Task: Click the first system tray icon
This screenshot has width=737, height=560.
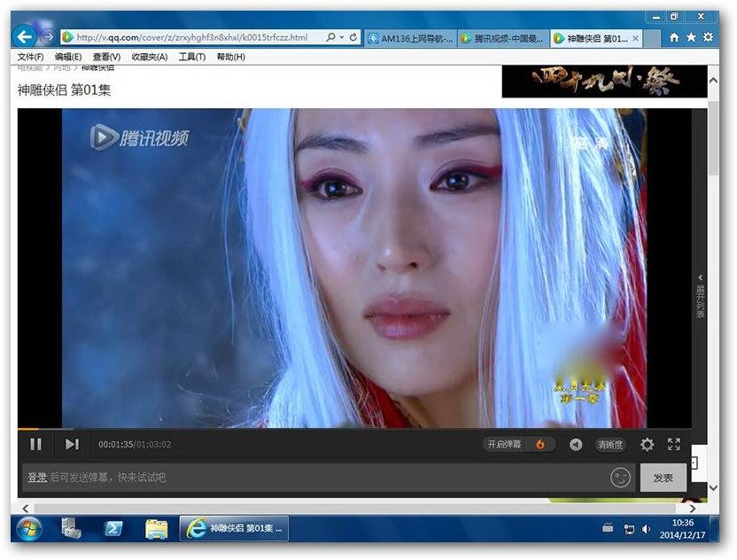Action: [x=608, y=528]
